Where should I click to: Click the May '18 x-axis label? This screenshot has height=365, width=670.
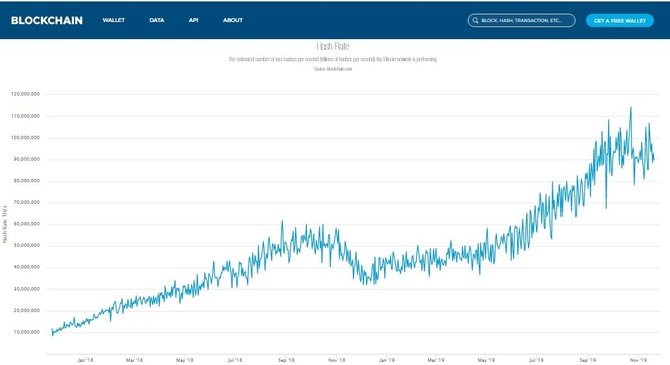185,360
